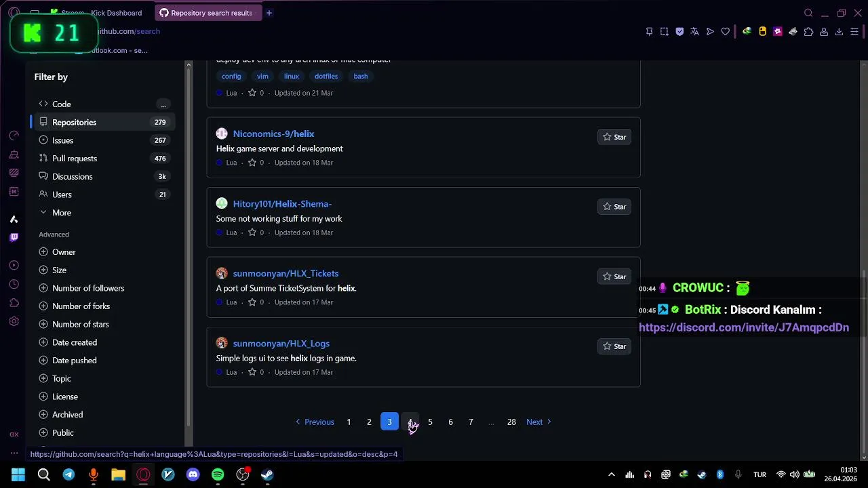Open the Internet Download Manager extension icon
The image size is (868, 488).
pos(747,31)
